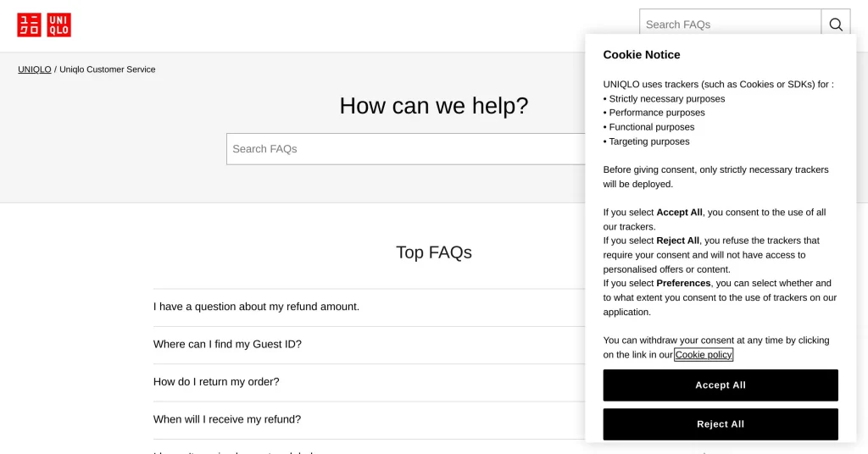
Task: Select Uniqlo Customer Service breadcrumb
Action: (x=108, y=69)
